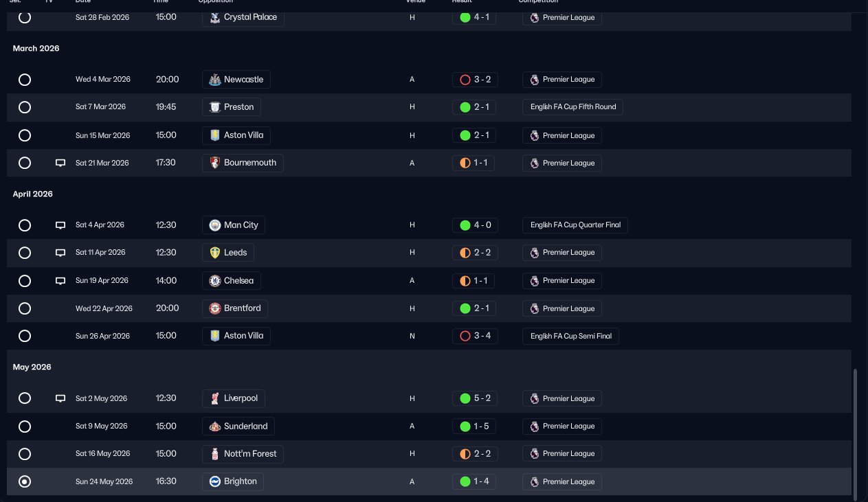
Task: Click the Newcastle club crest icon
Action: [x=214, y=80]
